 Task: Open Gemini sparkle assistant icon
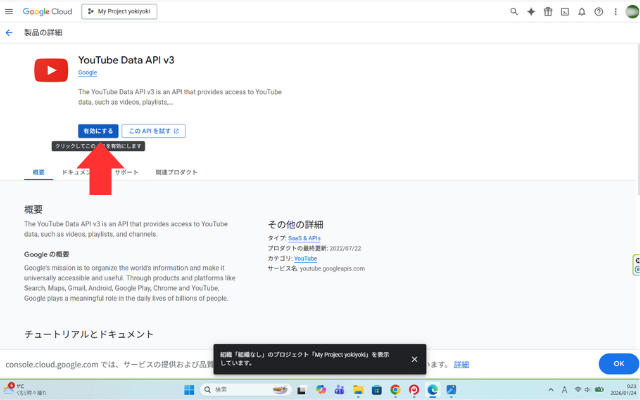pos(531,12)
